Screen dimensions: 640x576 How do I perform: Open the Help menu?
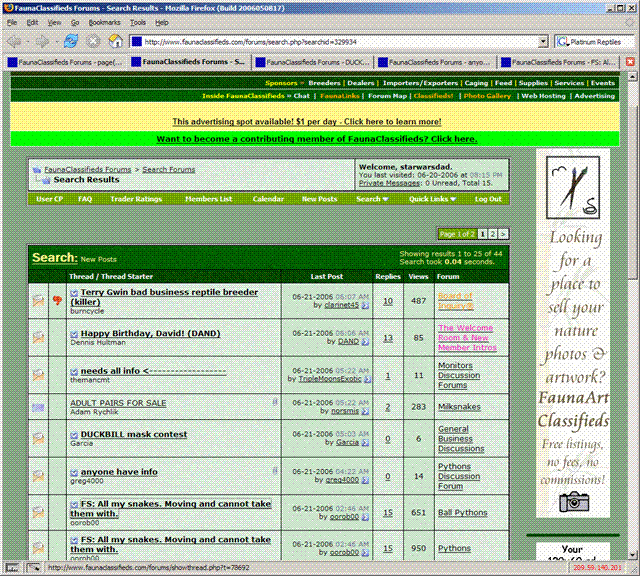(162, 23)
